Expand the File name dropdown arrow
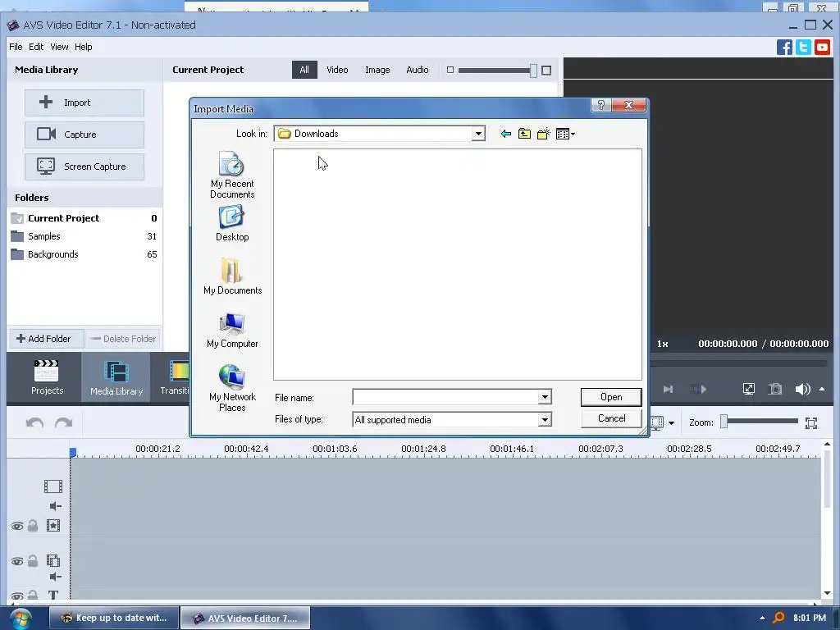The height and width of the screenshot is (630, 840). (x=545, y=397)
